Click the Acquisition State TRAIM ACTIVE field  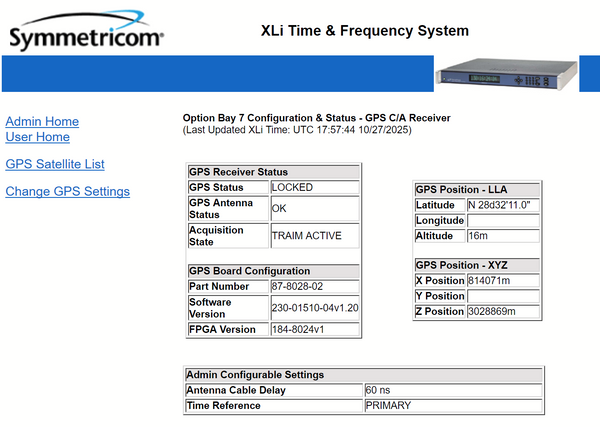(x=314, y=236)
